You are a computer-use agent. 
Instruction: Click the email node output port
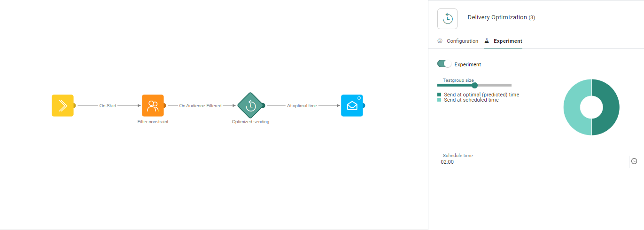[363, 106]
